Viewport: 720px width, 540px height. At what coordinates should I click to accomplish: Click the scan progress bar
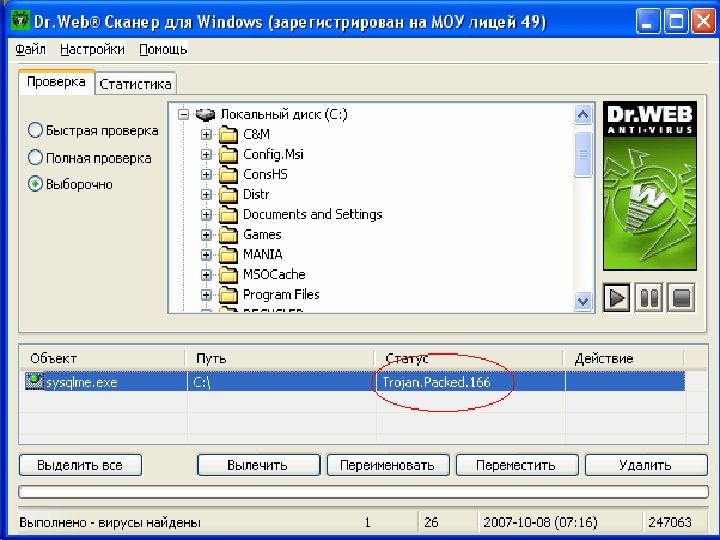coord(363,492)
